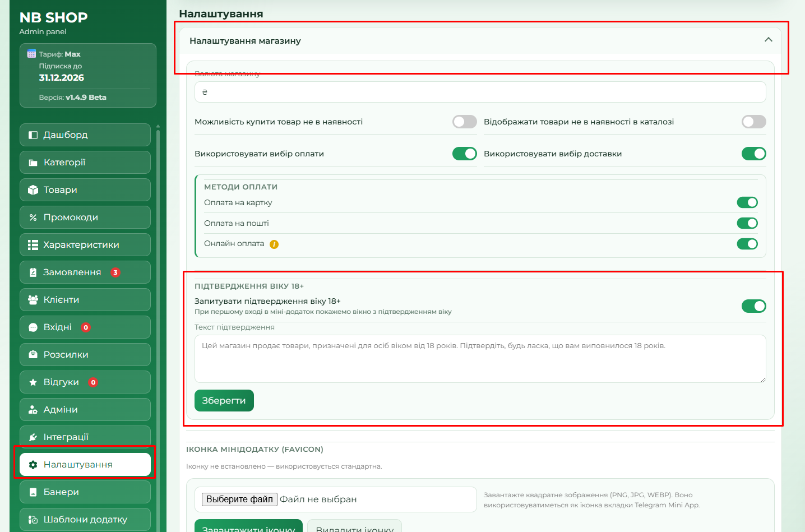
Task: Click the Товари box icon
Action: click(33, 190)
